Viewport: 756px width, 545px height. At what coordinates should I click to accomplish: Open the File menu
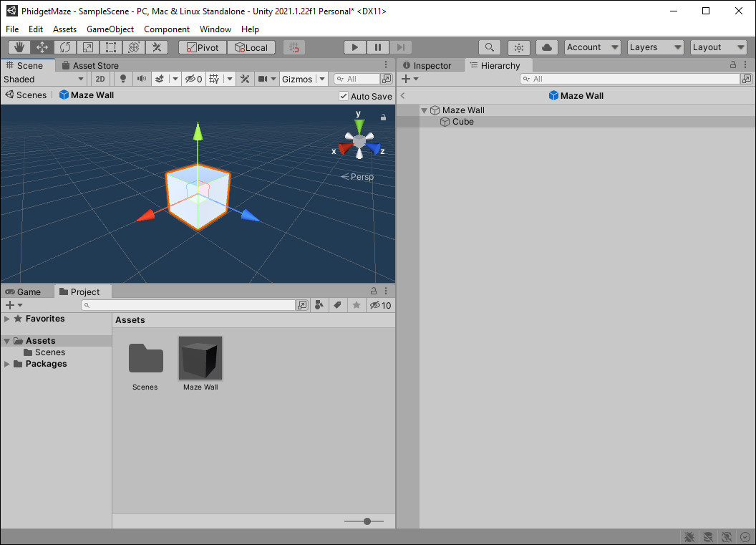[13, 29]
